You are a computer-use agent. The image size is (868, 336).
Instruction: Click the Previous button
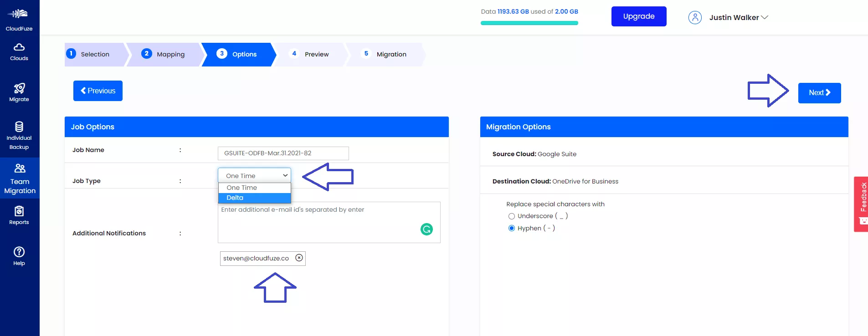98,91
